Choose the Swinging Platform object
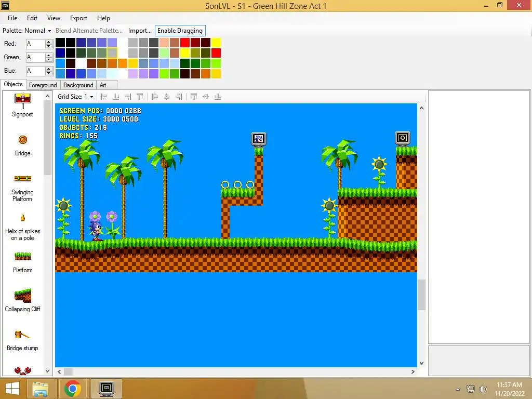Screen dimensions: 532x399 [x=22, y=188]
